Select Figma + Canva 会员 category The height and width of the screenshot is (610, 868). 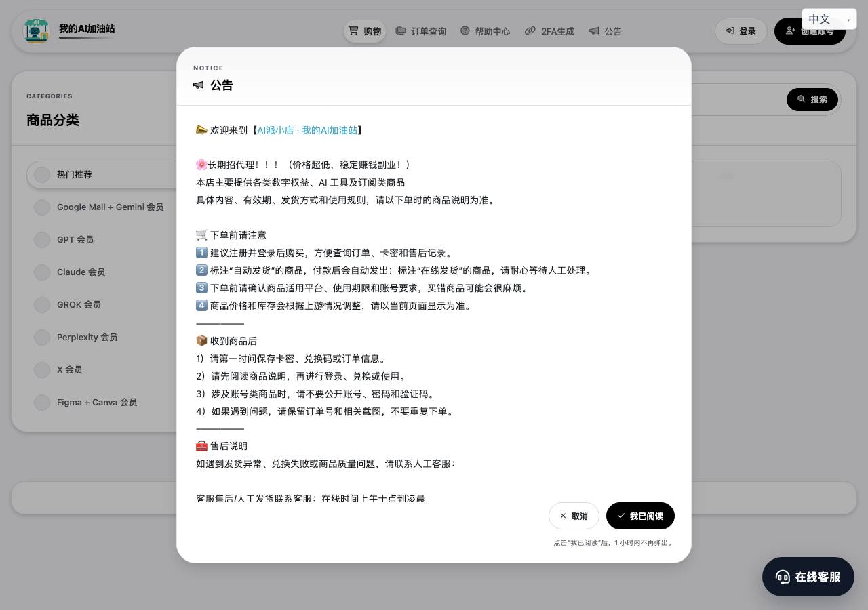[x=102, y=402]
